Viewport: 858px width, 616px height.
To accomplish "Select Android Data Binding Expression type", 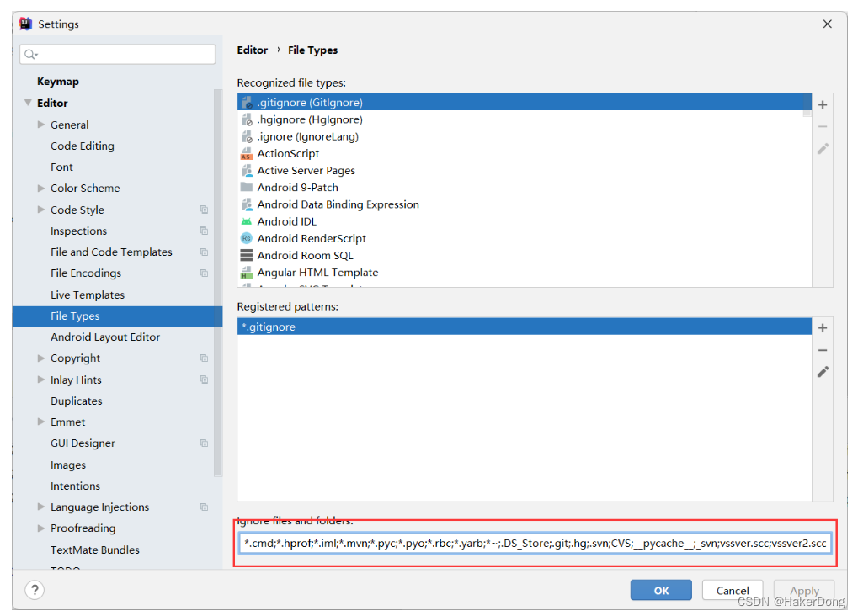I will click(525, 204).
